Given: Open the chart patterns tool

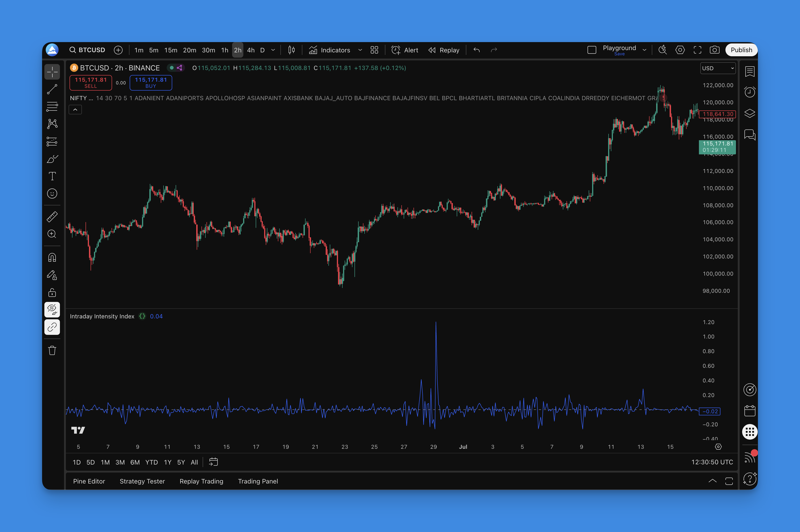Looking at the screenshot, I should [x=52, y=124].
